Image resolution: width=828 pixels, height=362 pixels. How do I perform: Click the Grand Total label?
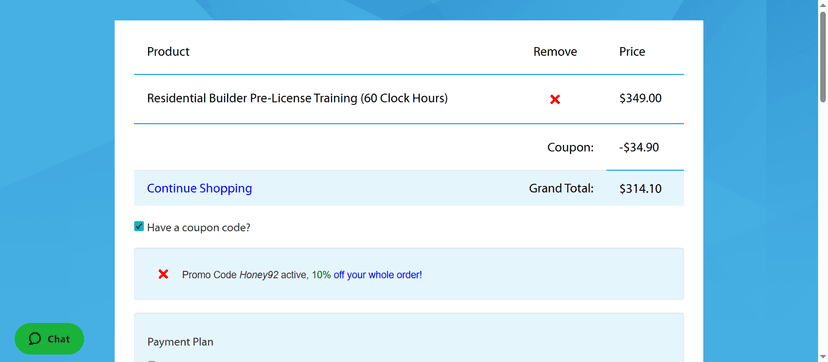[x=561, y=188]
